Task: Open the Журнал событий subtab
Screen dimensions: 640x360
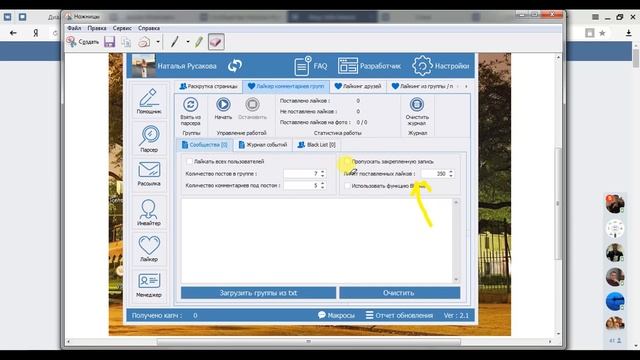Action: coord(263,145)
